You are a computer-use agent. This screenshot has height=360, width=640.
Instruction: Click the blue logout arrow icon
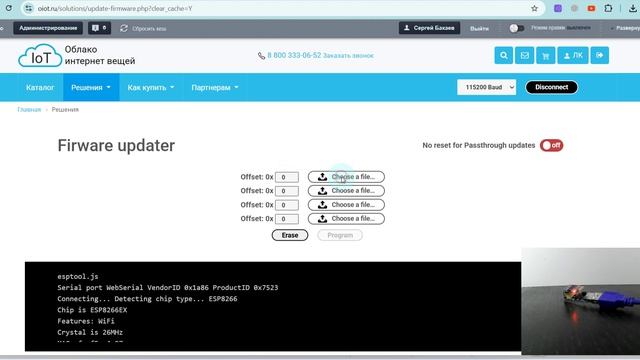click(600, 55)
